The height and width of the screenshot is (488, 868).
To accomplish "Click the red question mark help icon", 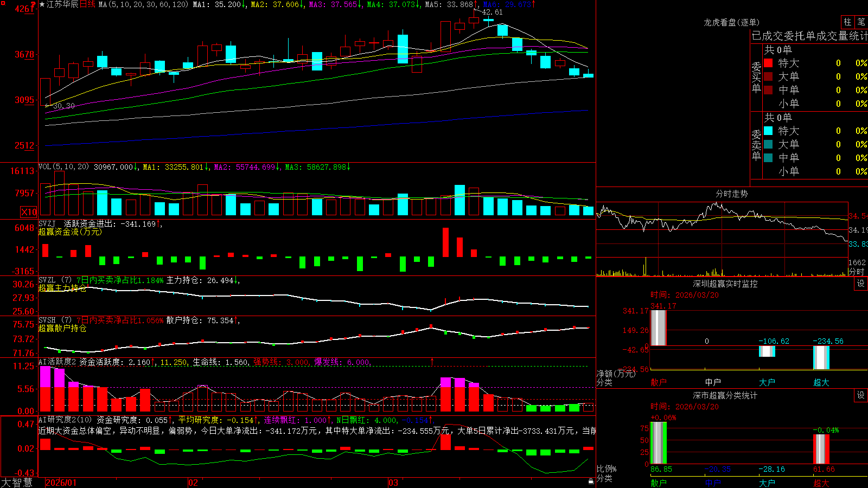I will coord(33,5).
